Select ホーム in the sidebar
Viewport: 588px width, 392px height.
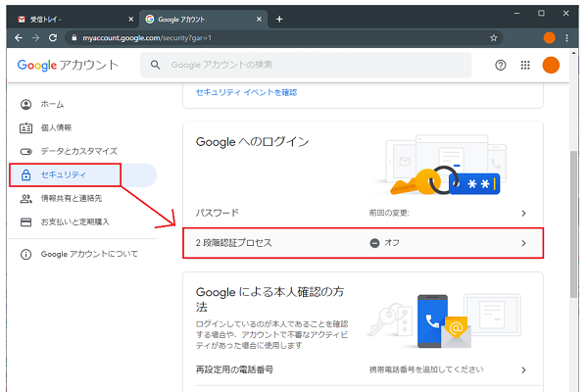coord(51,104)
